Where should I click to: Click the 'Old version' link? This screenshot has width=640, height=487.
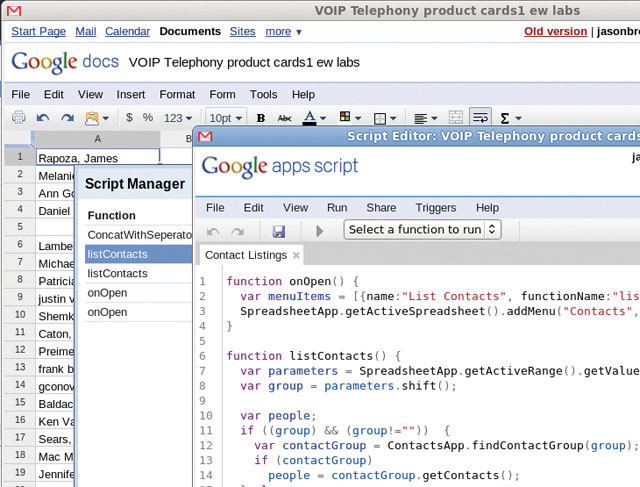coord(555,31)
